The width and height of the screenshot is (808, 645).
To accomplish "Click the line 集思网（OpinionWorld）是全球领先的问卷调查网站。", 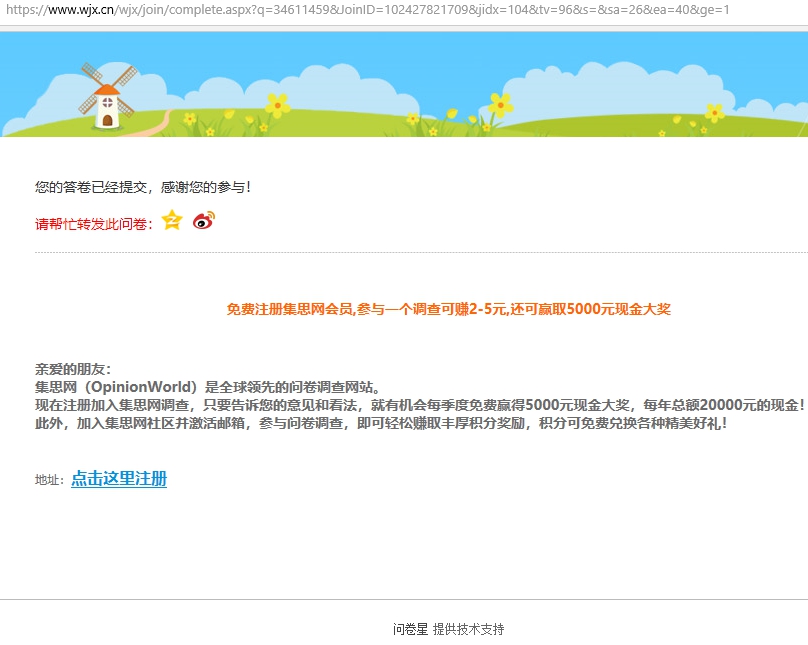I will (x=208, y=387).
